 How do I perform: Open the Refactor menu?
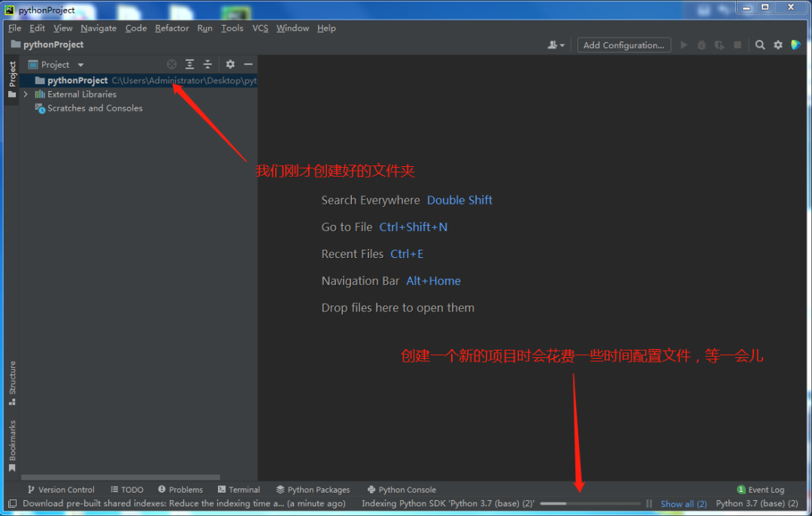(x=172, y=28)
